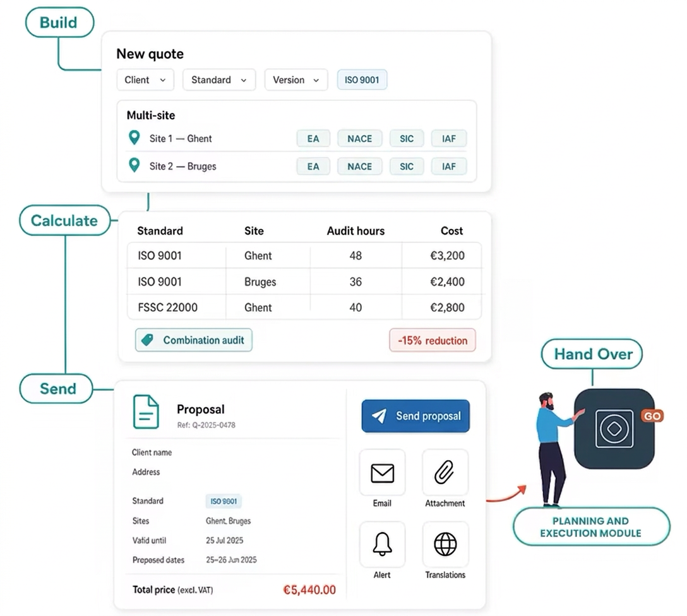Screen dimensions: 687x616
Task: Select the SIC tag for Site 1 Ghent
Action: point(407,139)
